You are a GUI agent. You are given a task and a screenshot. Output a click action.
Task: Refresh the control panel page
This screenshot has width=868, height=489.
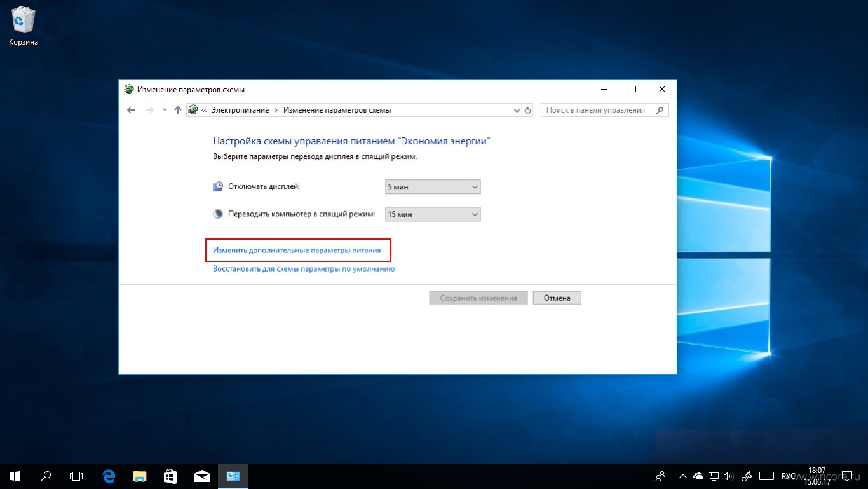[527, 110]
